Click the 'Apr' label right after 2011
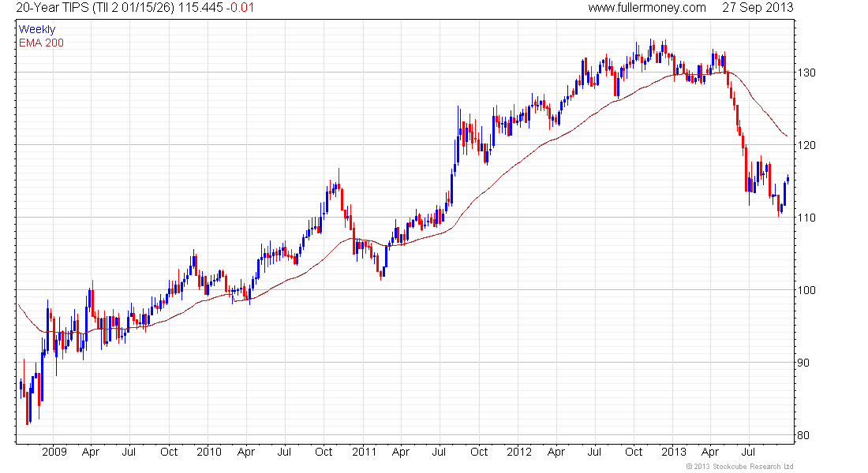Image resolution: width=868 pixels, height=473 pixels. click(x=400, y=452)
